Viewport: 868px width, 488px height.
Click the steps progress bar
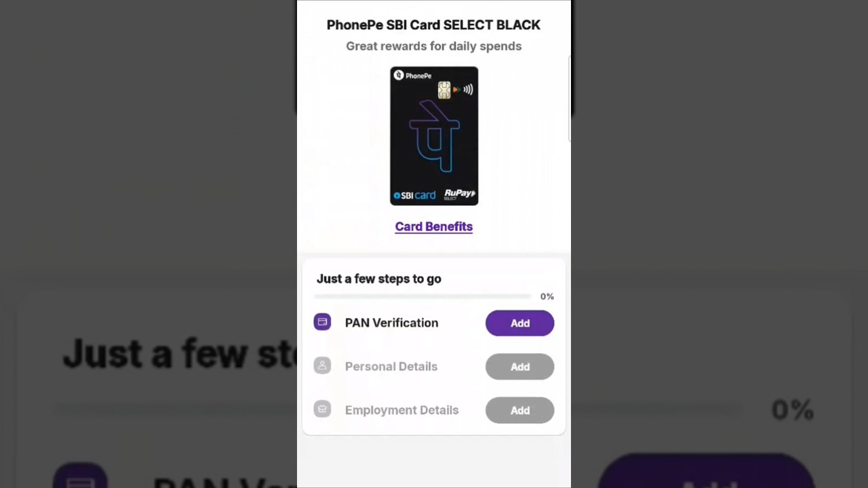click(x=422, y=296)
